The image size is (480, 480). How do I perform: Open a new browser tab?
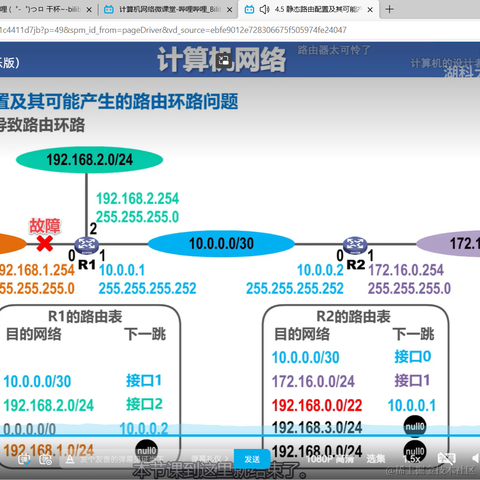(x=389, y=9)
